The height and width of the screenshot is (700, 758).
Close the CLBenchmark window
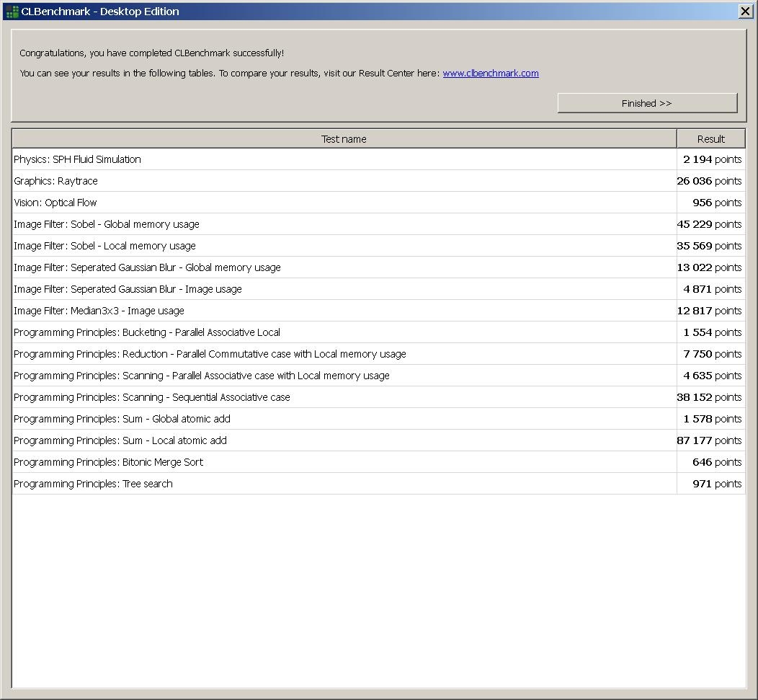pyautogui.click(x=745, y=11)
